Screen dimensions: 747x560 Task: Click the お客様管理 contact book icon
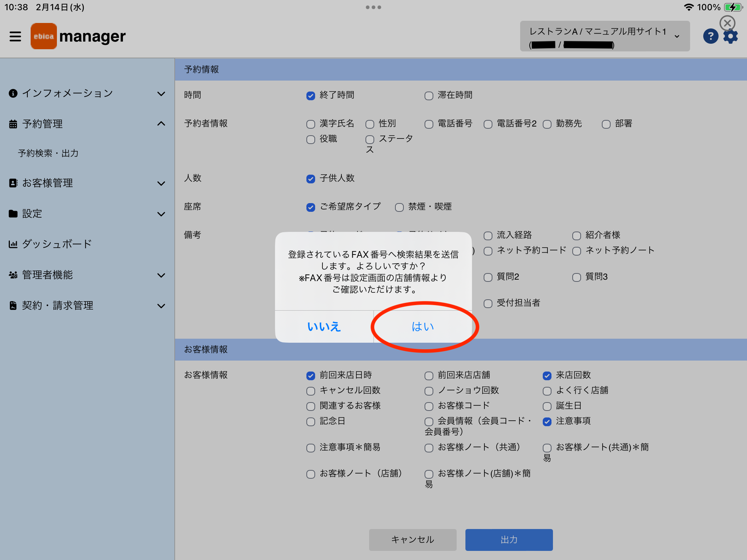pos(13,183)
